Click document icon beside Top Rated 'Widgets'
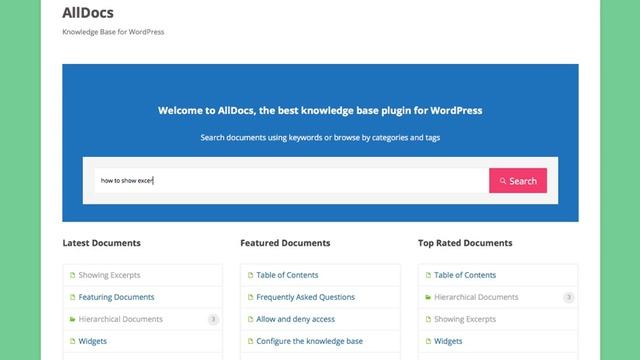 (428, 341)
